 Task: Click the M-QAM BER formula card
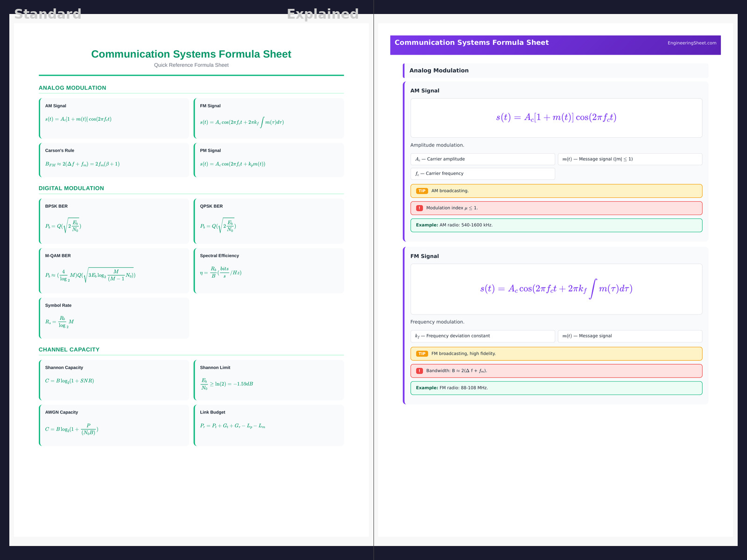114,271
